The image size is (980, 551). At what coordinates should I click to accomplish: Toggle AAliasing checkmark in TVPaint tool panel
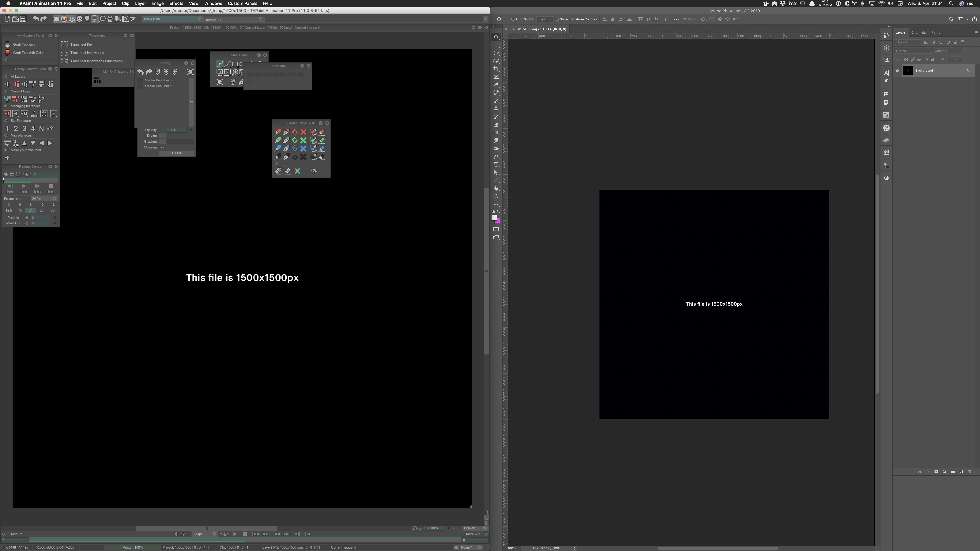tap(162, 148)
